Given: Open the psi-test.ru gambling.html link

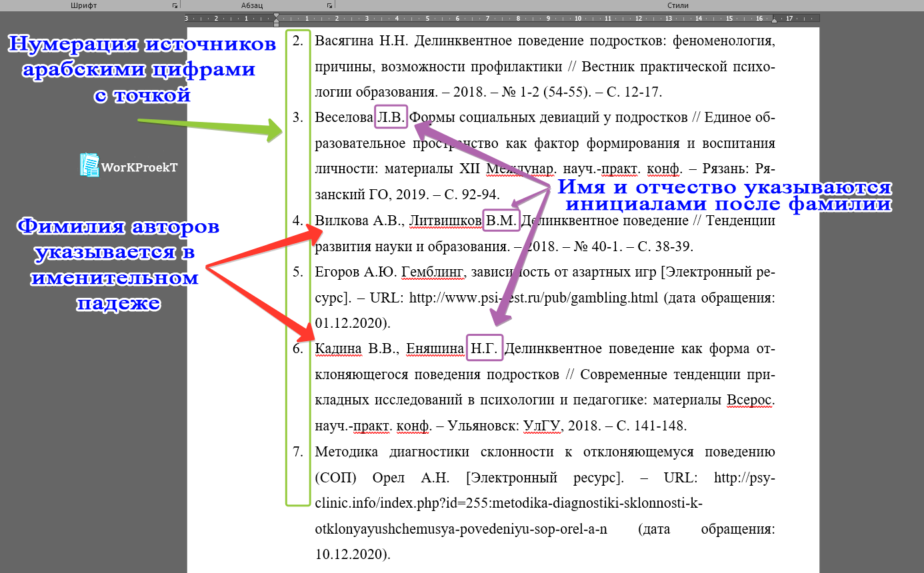Looking at the screenshot, I should [x=531, y=298].
